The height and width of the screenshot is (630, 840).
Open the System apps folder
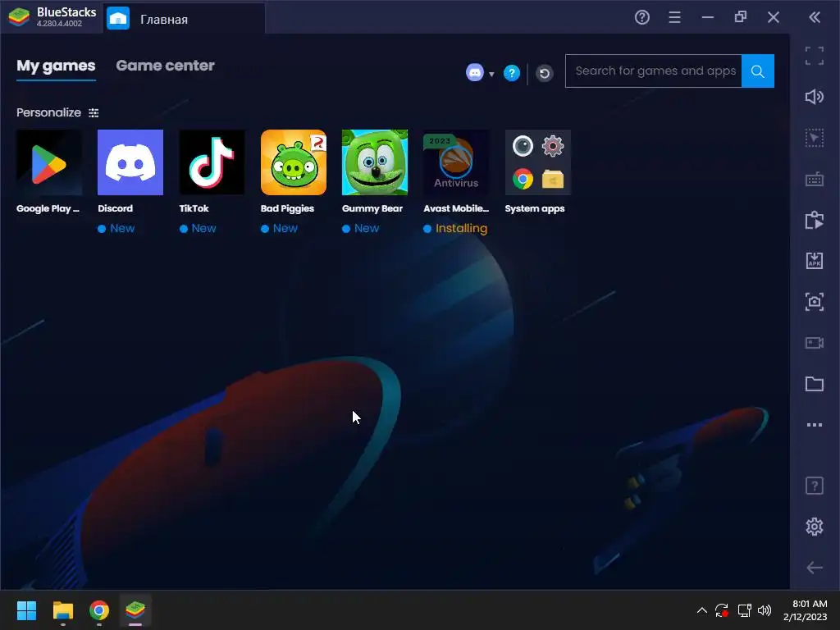[x=537, y=162]
